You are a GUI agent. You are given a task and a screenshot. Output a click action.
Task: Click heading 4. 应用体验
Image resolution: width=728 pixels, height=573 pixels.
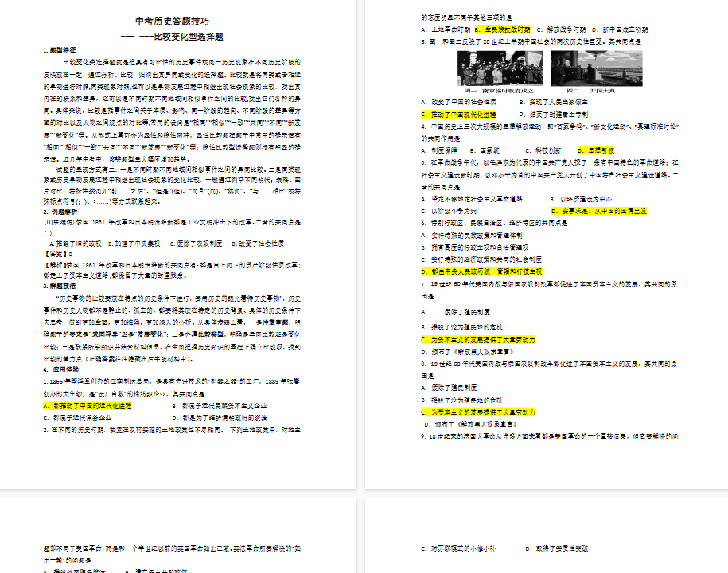point(61,369)
